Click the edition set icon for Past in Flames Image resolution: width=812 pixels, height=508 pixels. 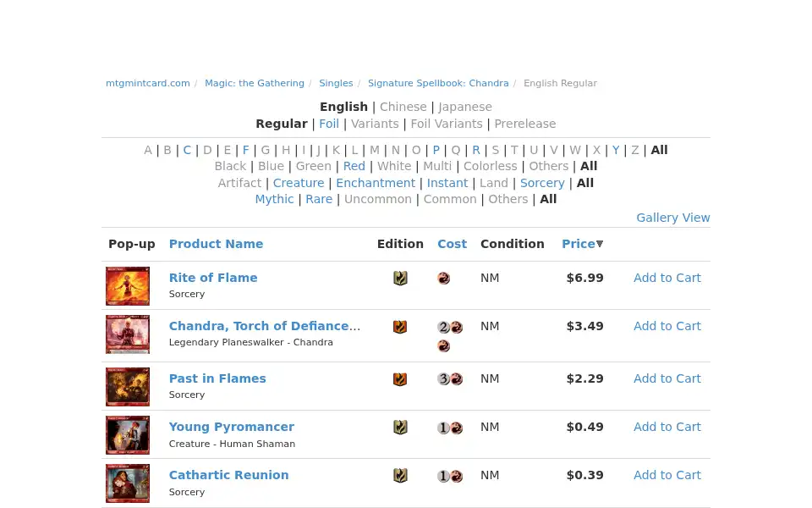[400, 379]
